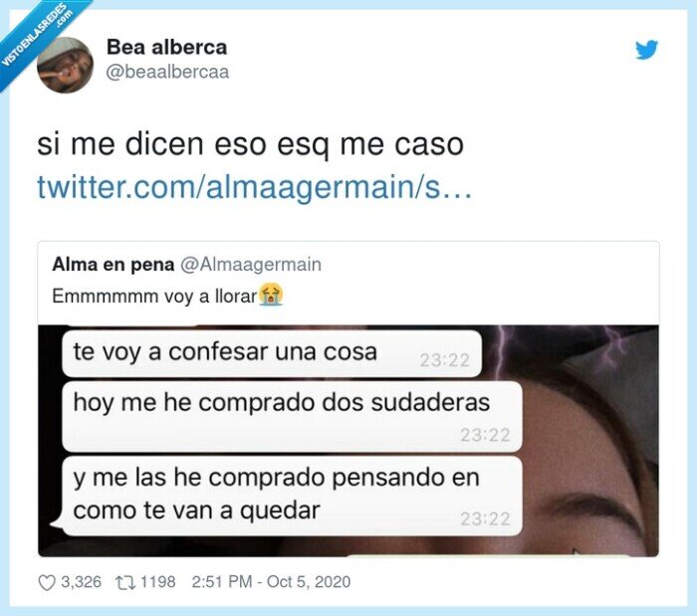This screenshot has width=697, height=616.
Task: Click the 3,326 likes count
Action: pyautogui.click(x=81, y=582)
